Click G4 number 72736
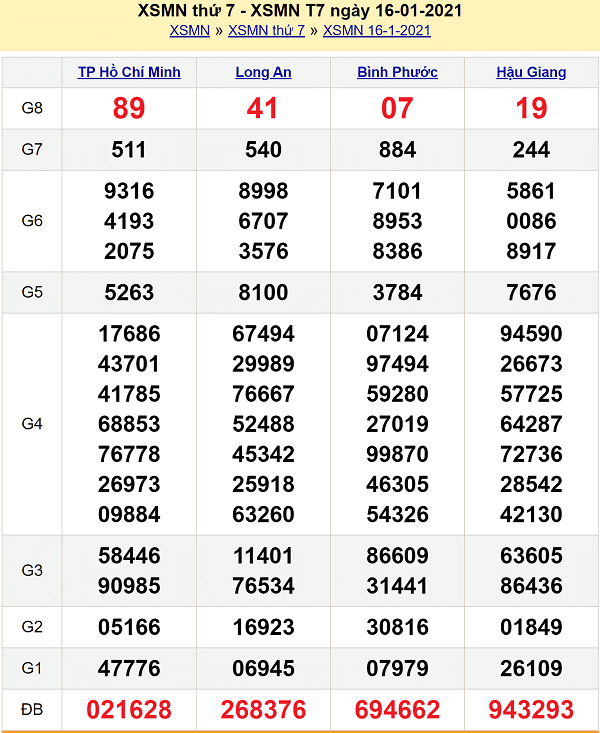Viewport: 600px width, 733px height. (x=531, y=454)
